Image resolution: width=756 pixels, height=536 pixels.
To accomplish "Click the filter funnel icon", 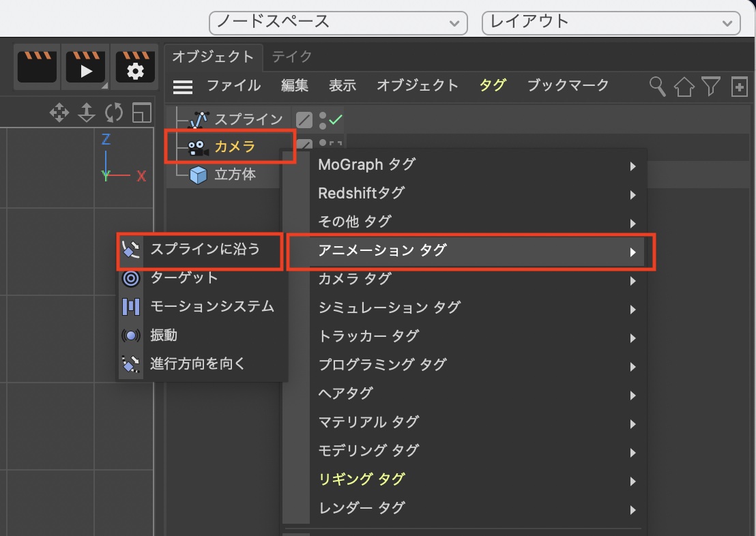I will 711,86.
